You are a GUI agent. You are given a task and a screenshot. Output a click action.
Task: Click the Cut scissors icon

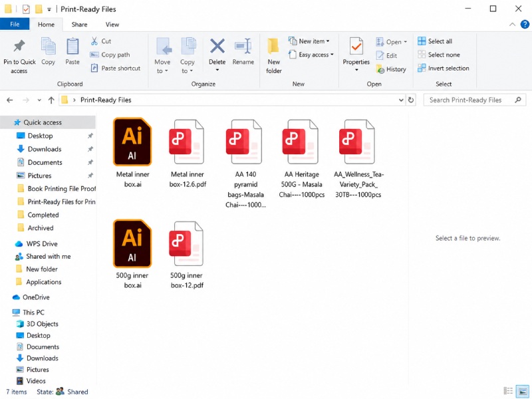94,41
